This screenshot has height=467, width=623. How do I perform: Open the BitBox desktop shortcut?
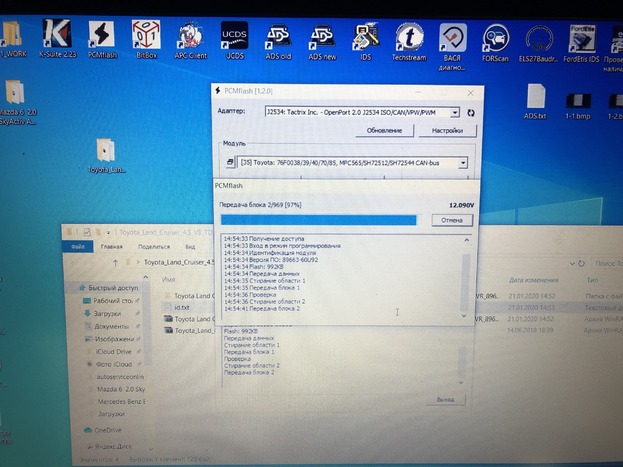(145, 36)
